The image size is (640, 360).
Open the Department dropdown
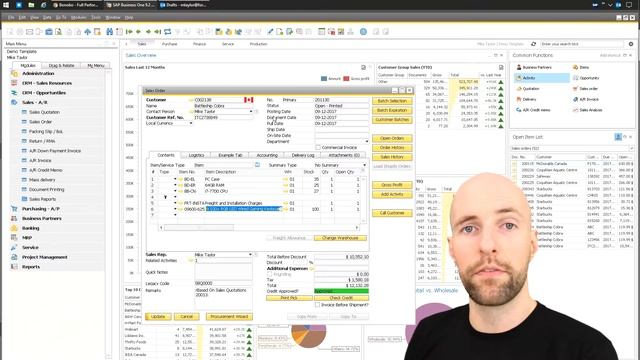click(367, 141)
